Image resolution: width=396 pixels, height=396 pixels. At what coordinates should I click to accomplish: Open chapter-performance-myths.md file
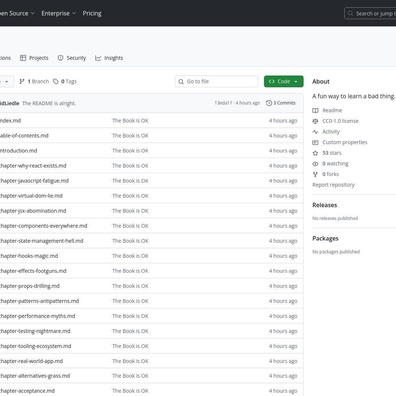click(38, 316)
